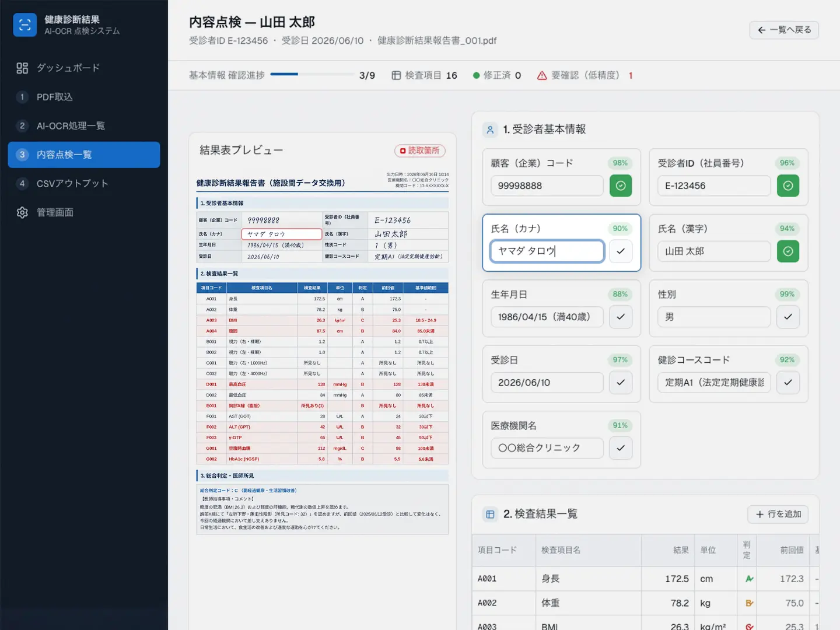Confirm the 生年月日 field with its check button
The width and height of the screenshot is (840, 630).
621,317
